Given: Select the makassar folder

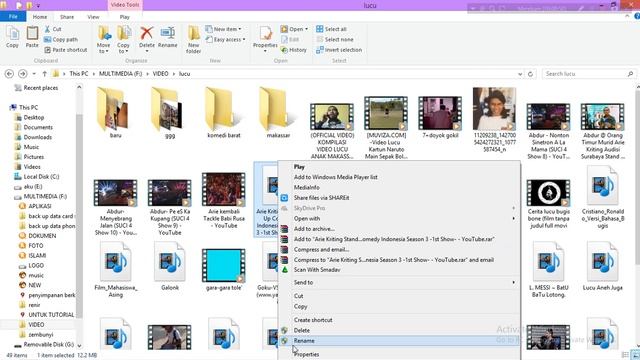Looking at the screenshot, I should pos(278,113).
